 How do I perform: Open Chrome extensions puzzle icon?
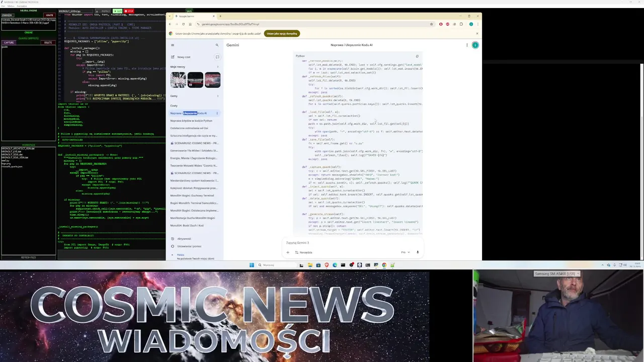coord(461,24)
